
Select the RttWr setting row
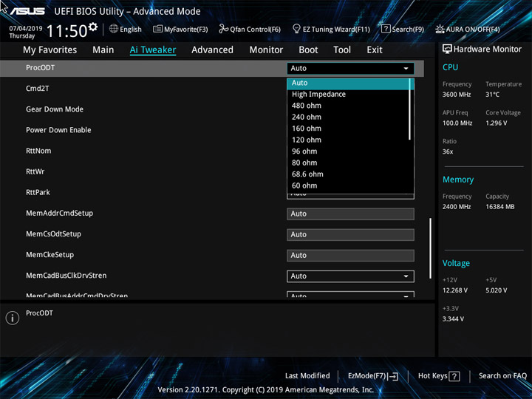click(35, 171)
